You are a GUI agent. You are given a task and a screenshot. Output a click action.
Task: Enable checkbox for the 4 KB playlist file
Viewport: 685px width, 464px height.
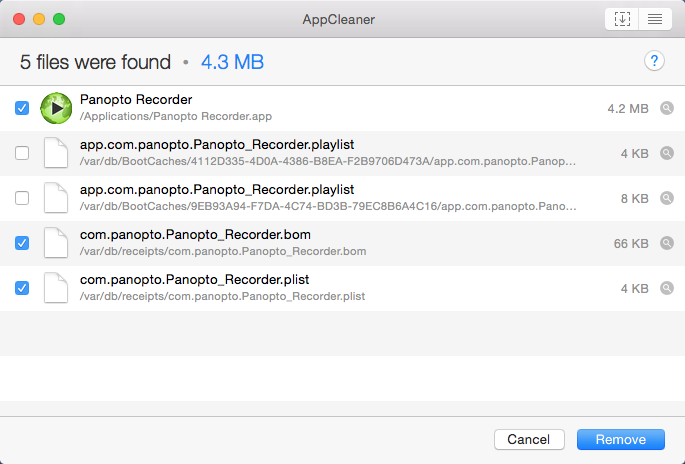click(x=22, y=153)
